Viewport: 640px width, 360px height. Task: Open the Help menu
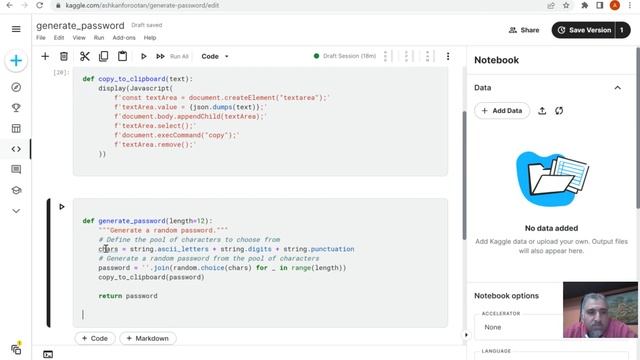tap(150, 38)
